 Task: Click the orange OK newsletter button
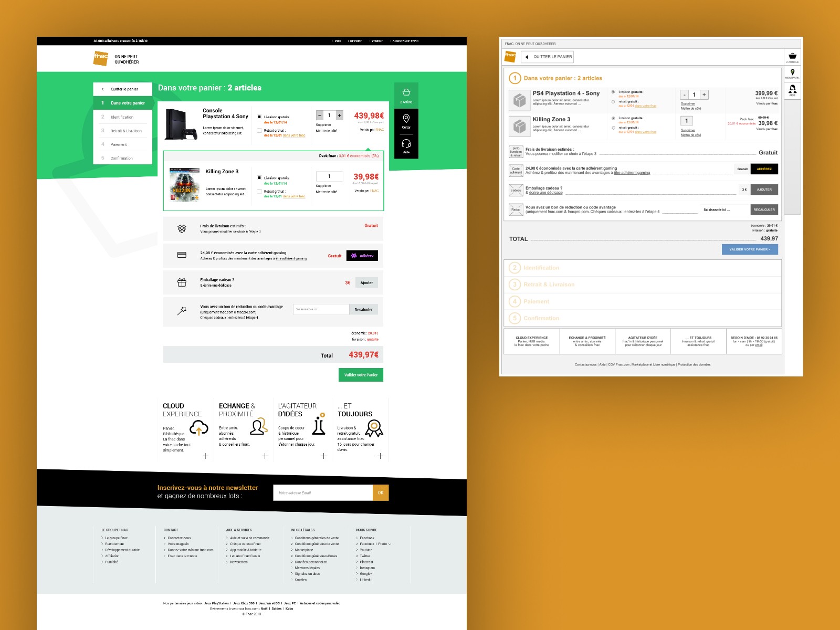pyautogui.click(x=381, y=492)
